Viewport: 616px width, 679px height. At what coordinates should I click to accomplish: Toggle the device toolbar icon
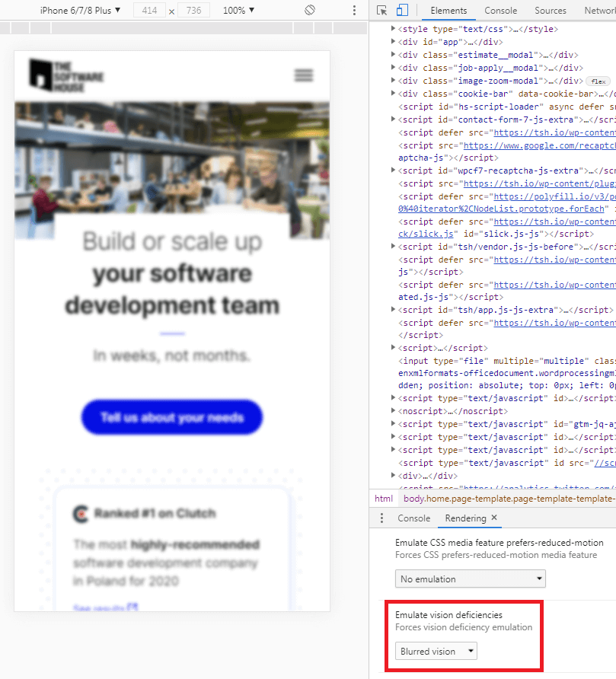(x=403, y=11)
